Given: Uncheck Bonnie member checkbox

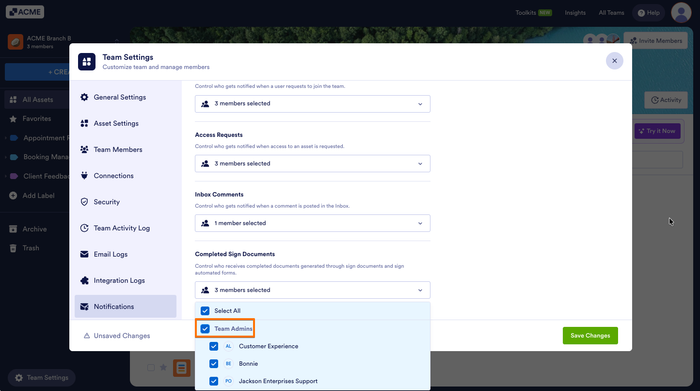Looking at the screenshot, I should 214,364.
